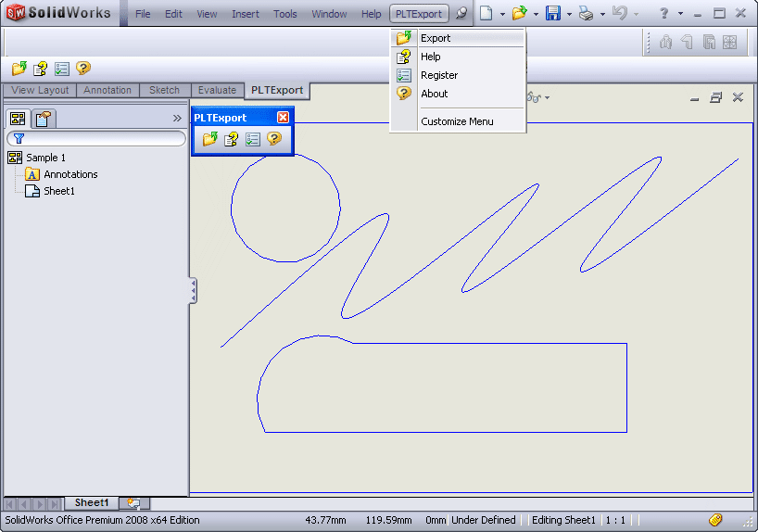Open the Tools menu
The width and height of the screenshot is (758, 532).
285,14
